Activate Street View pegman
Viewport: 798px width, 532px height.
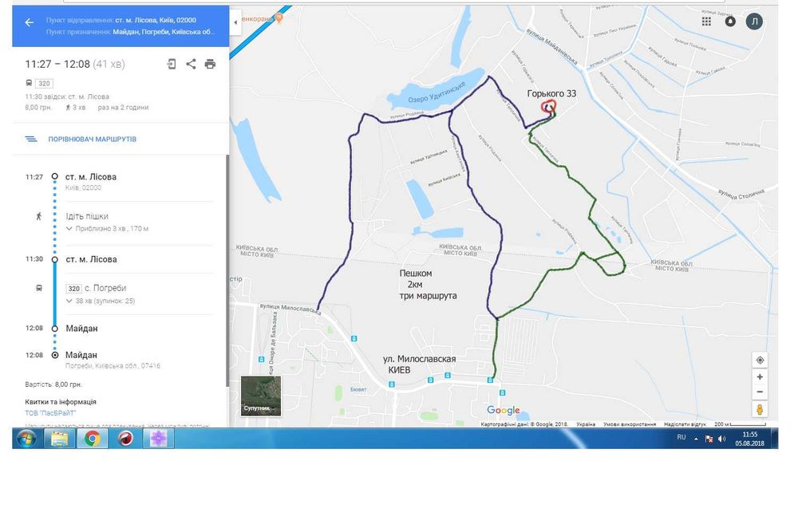[x=760, y=409]
